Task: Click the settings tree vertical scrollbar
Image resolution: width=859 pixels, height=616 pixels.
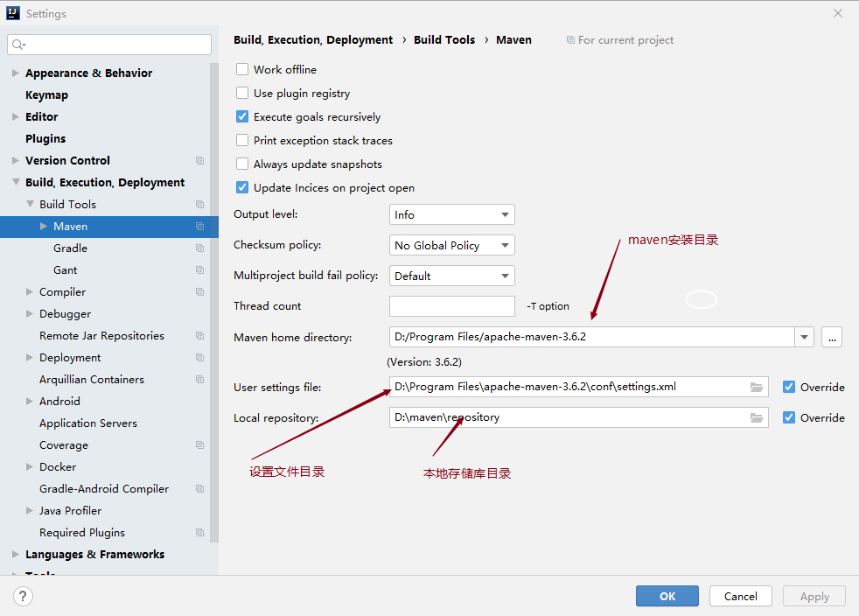Action: (214, 301)
